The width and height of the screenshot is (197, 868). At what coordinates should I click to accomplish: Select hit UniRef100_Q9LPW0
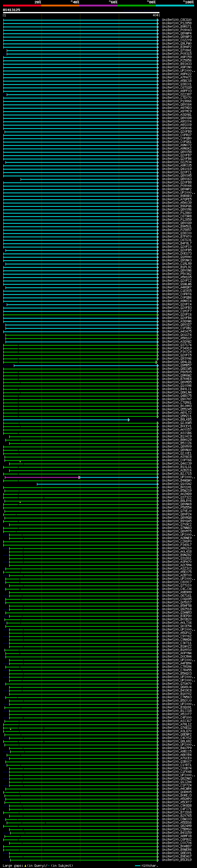click(176, 43)
